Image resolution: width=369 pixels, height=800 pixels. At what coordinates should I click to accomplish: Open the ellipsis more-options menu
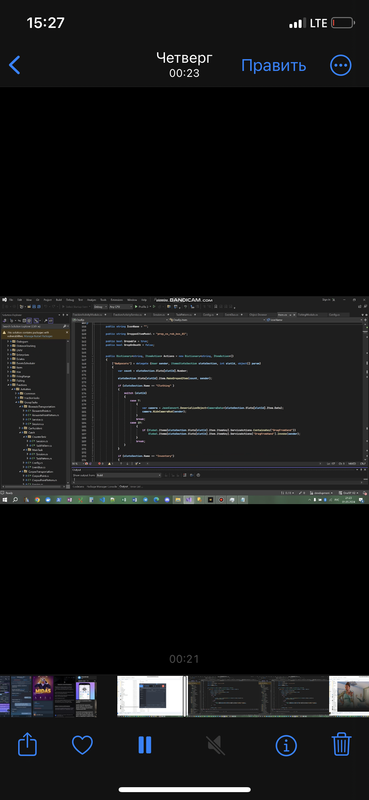tap(341, 65)
